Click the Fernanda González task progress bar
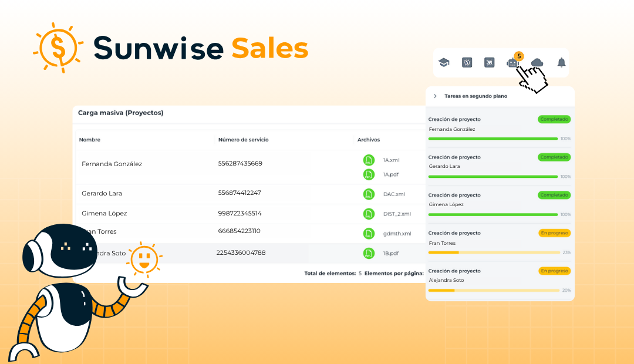 coord(493,139)
